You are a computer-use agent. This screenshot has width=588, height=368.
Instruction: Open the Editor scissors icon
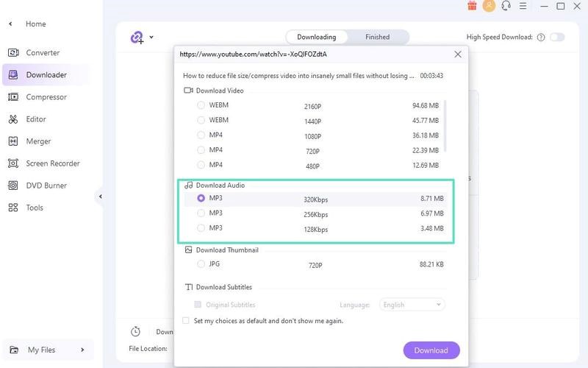pyautogui.click(x=12, y=119)
